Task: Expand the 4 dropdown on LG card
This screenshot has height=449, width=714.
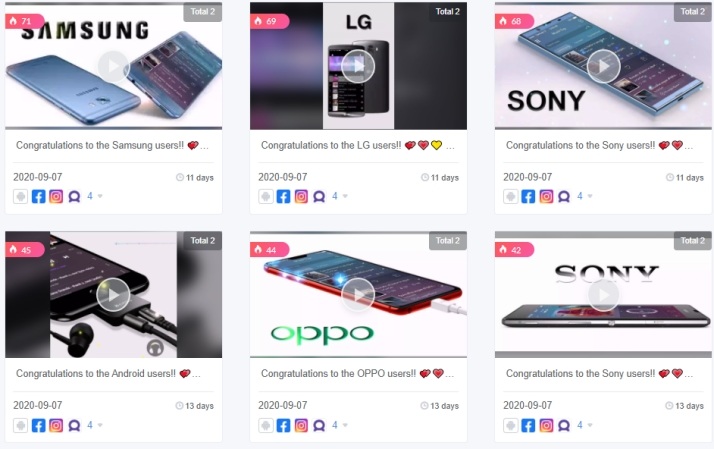Action: pyautogui.click(x=340, y=196)
